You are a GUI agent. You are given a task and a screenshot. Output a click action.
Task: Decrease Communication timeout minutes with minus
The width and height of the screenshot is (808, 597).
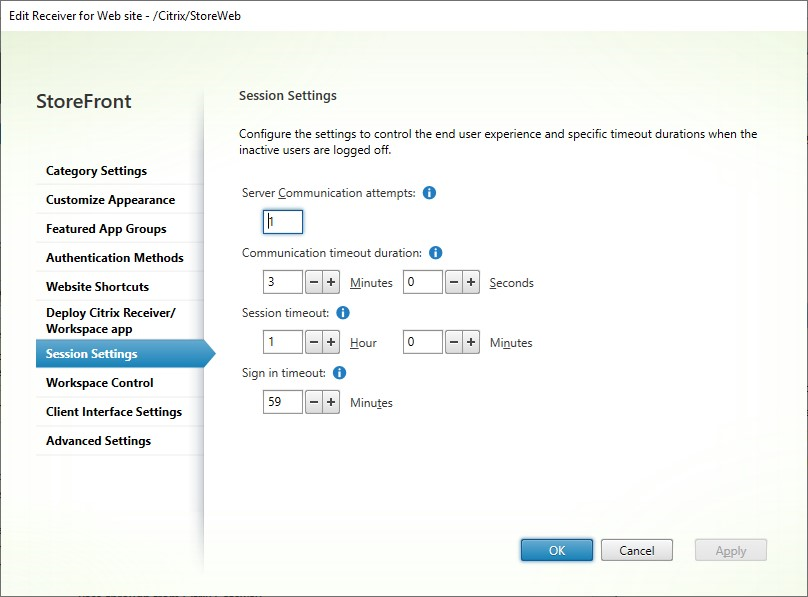click(x=314, y=282)
